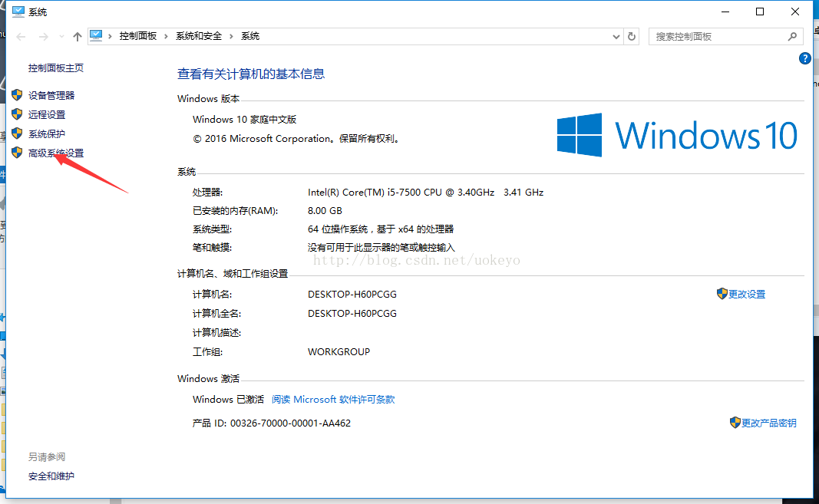Select 64 位操作系统 system type text
This screenshot has height=504, width=819.
(x=381, y=229)
